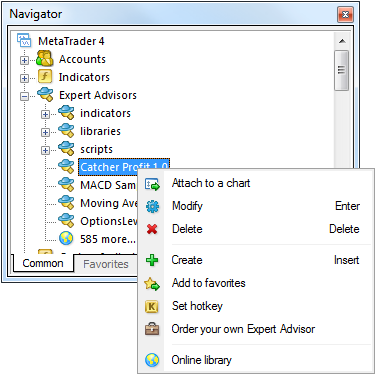This screenshot has width=377, height=376.
Task: Expand the Accounts tree node
Action: 24,60
